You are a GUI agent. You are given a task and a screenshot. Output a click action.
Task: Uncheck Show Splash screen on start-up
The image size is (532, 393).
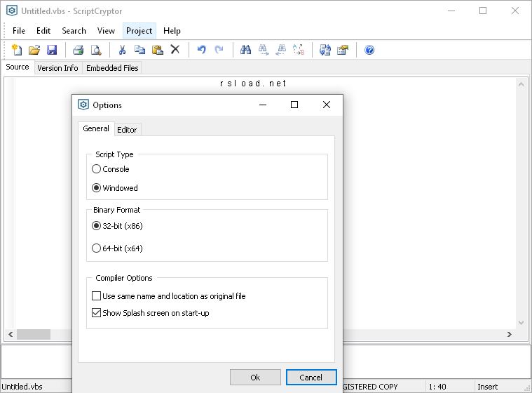(x=97, y=313)
